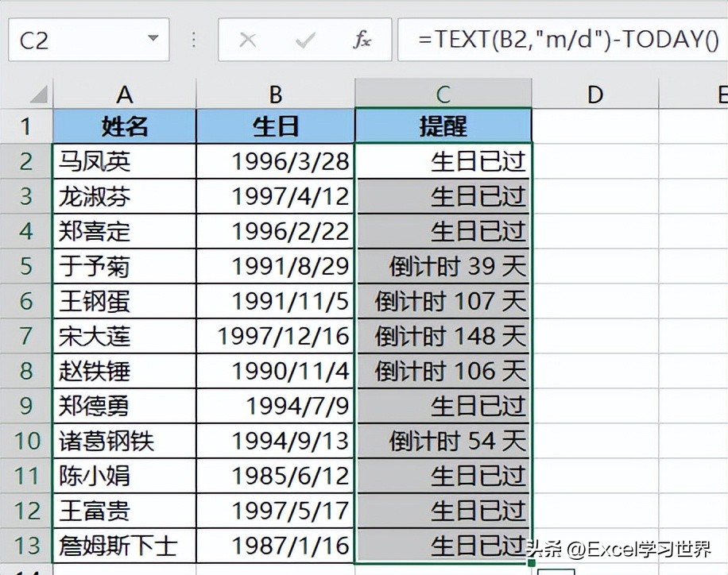Select name cell 宋大莲
The height and width of the screenshot is (575, 728).
point(125,335)
